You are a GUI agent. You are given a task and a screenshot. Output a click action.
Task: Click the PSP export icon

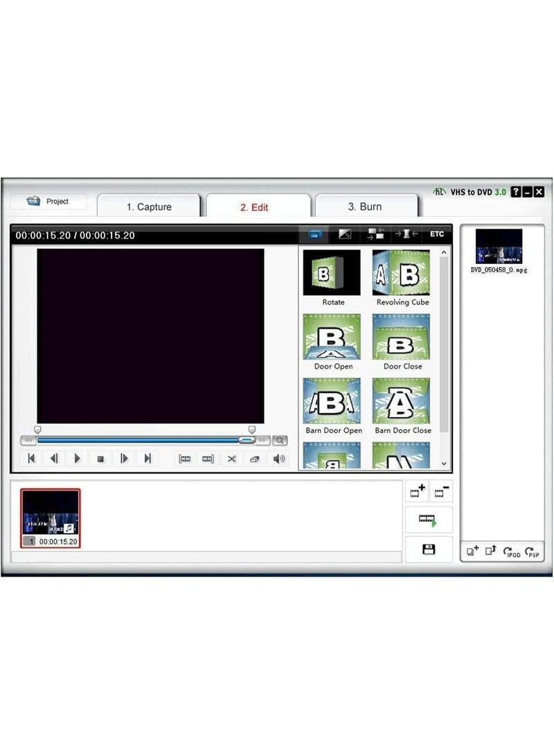(533, 552)
